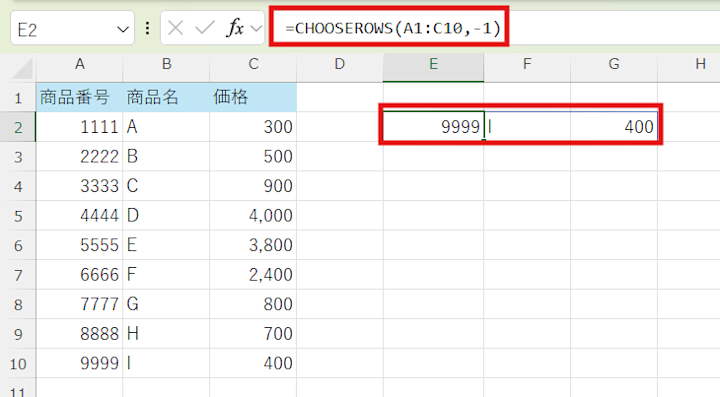The image size is (720, 397).
Task: Click result cell E2 showing 9999
Action: click(x=433, y=127)
